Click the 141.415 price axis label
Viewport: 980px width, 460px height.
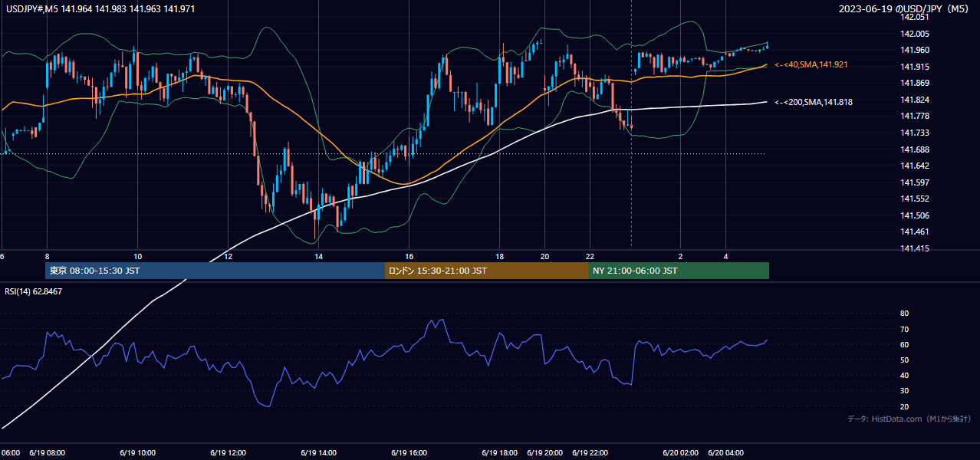916,248
